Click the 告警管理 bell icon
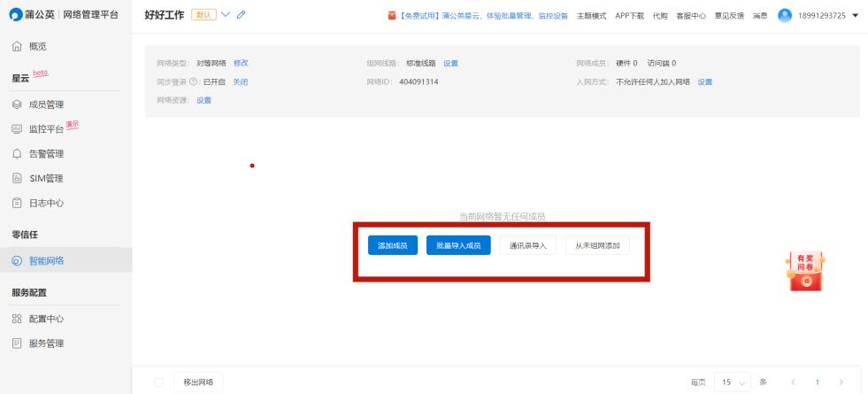 [17, 153]
